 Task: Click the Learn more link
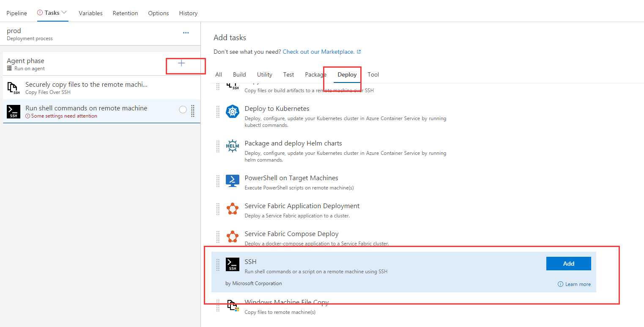click(x=578, y=284)
